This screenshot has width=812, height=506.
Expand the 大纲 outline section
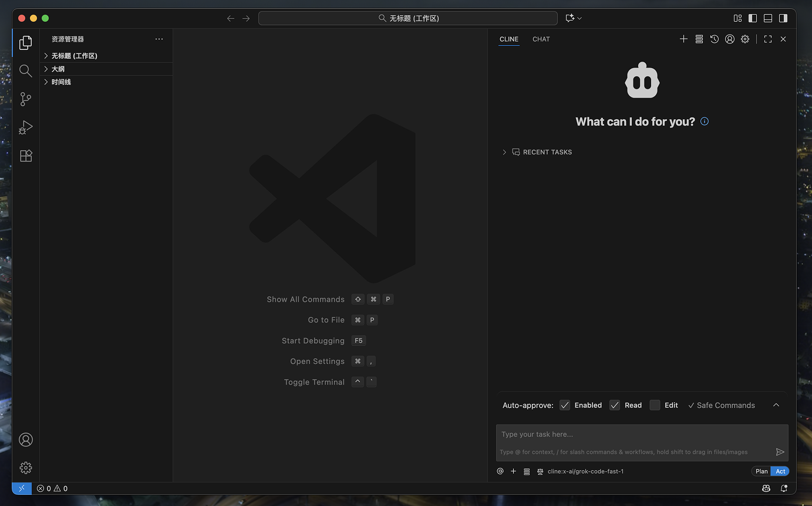(x=106, y=69)
